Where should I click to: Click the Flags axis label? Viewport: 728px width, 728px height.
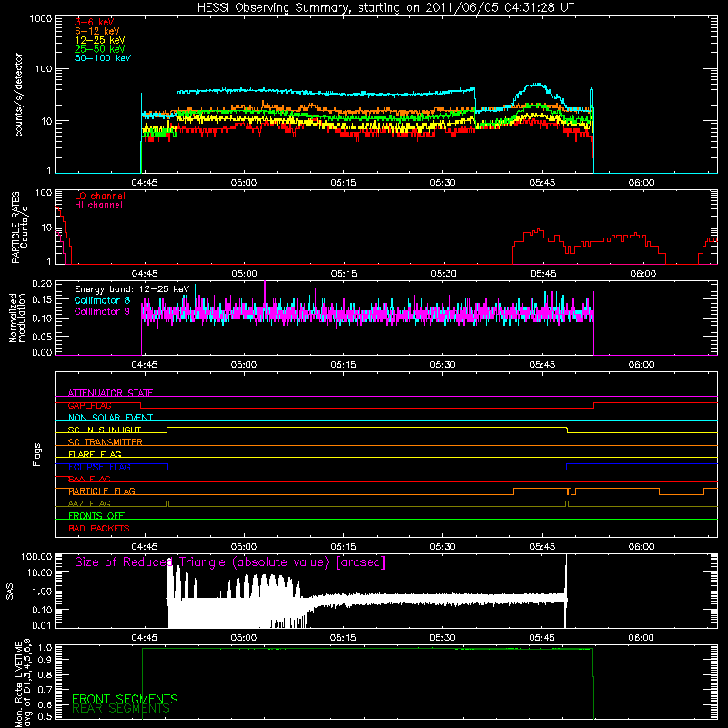tap(37, 454)
